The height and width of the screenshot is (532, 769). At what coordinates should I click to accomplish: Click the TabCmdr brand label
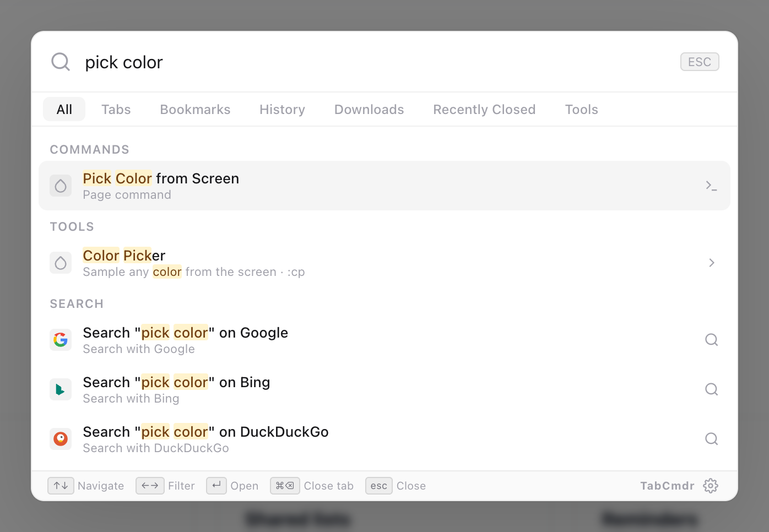click(667, 486)
